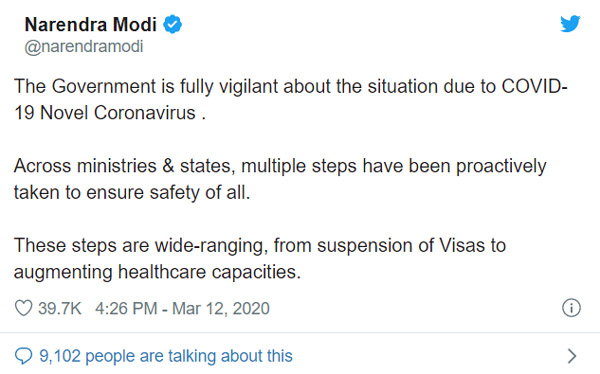Open Narendra Modi's profile name link
This screenshot has height=374, width=600.
click(91, 24)
